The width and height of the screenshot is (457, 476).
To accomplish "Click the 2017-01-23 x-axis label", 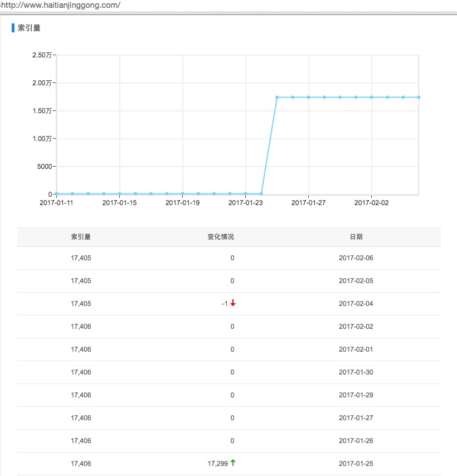I will [245, 203].
